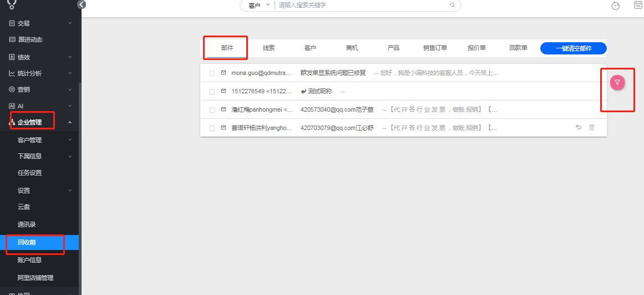Click the search keyword input field

pos(362,6)
